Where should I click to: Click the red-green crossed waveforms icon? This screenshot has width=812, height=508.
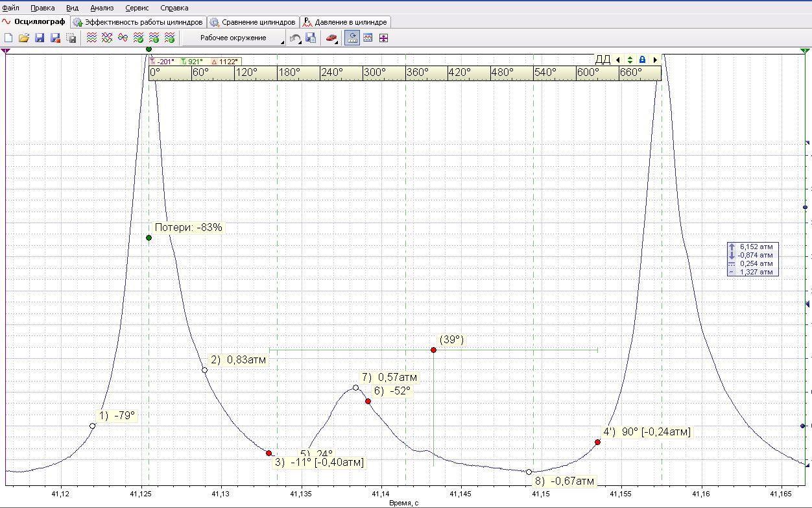click(108, 38)
